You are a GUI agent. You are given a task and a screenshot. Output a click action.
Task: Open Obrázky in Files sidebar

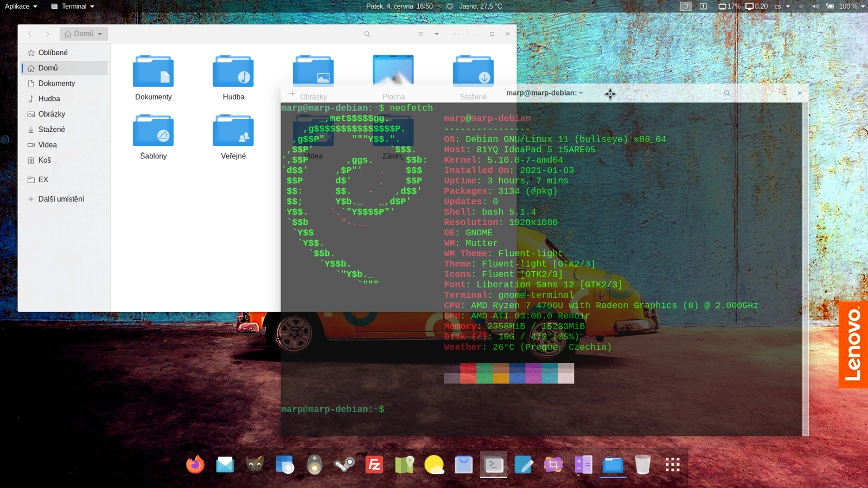coord(65,114)
